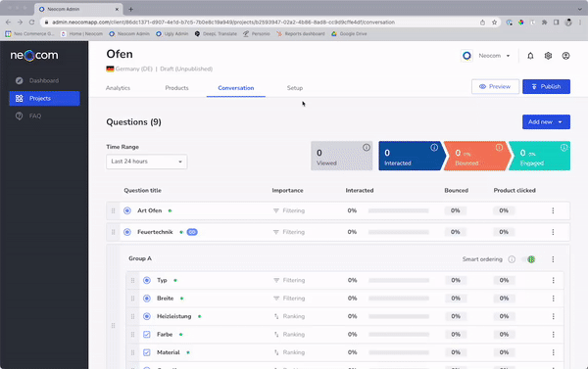Open the Personio bookmark

pyautogui.click(x=257, y=33)
